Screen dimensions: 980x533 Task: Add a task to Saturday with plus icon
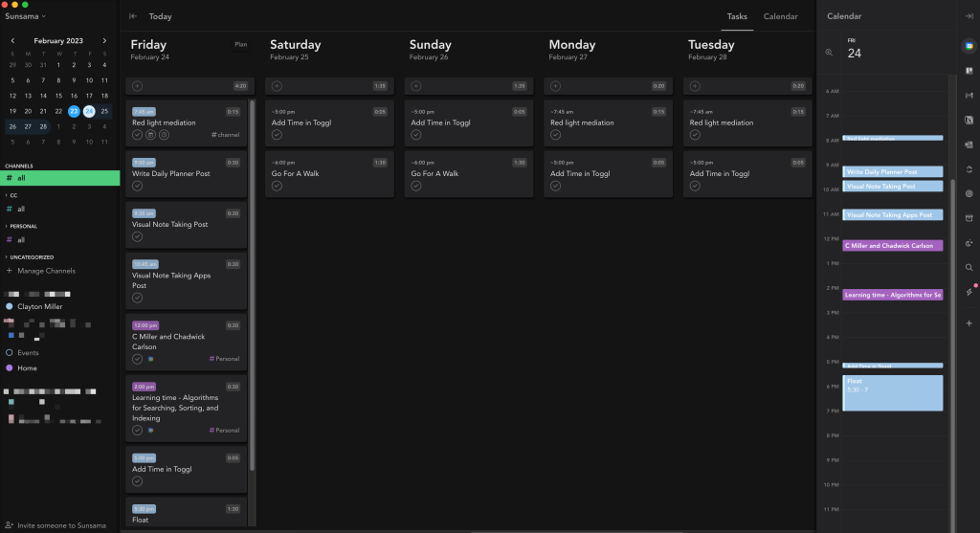278,86
